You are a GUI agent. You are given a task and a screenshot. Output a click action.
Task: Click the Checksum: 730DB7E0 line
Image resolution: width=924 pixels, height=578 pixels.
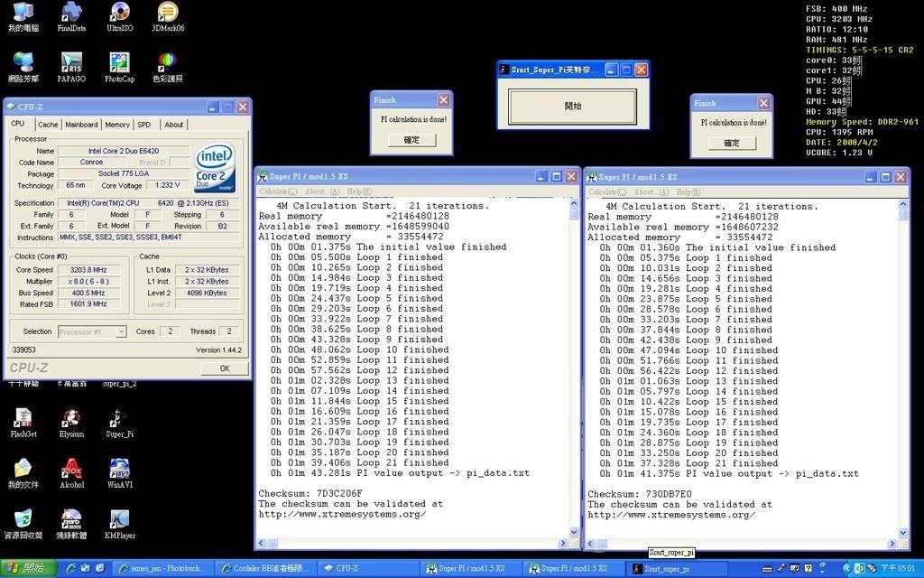point(640,494)
